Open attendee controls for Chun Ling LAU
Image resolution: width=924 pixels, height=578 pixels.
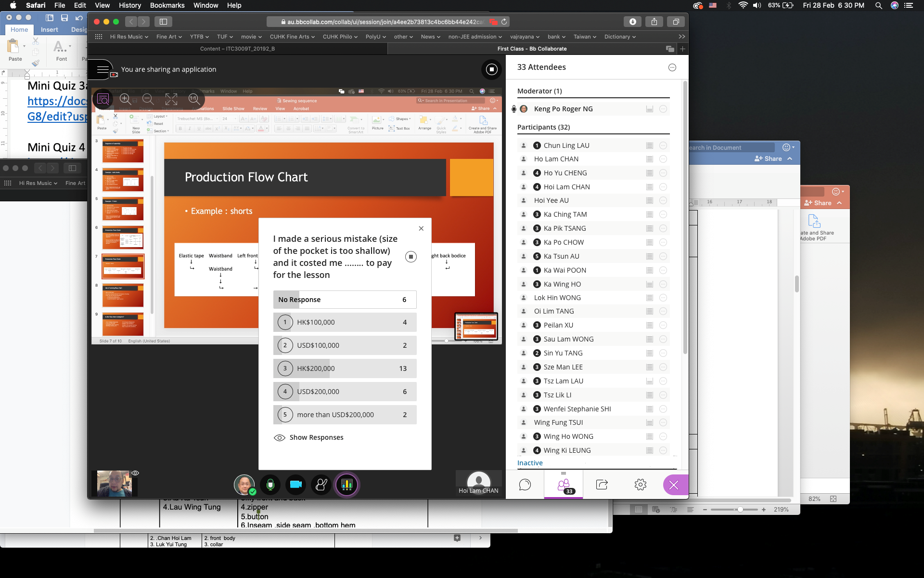click(663, 145)
